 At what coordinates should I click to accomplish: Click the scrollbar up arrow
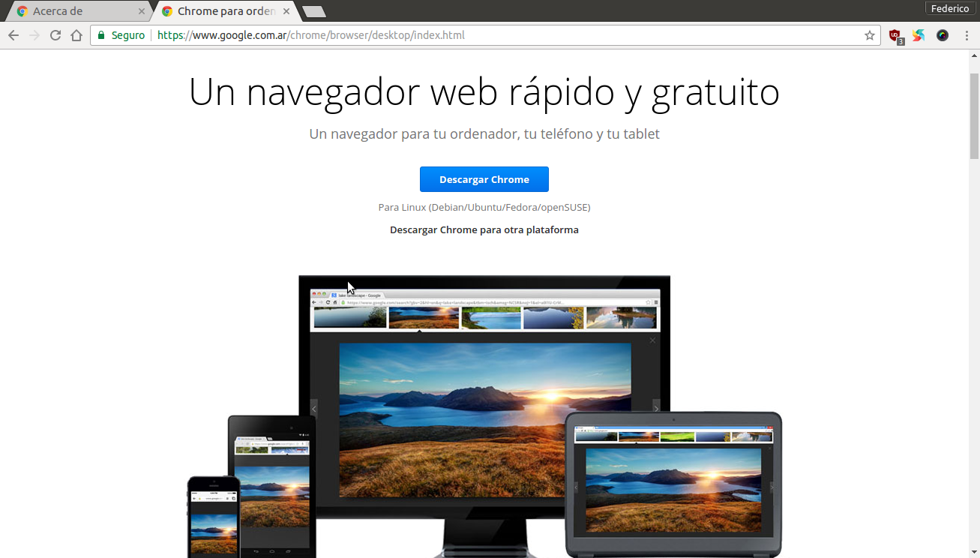coord(974,55)
